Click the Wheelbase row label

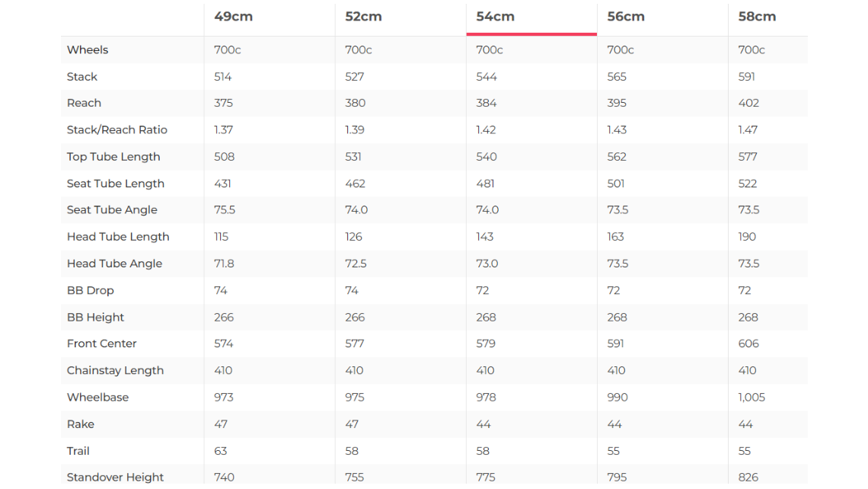[97, 398]
